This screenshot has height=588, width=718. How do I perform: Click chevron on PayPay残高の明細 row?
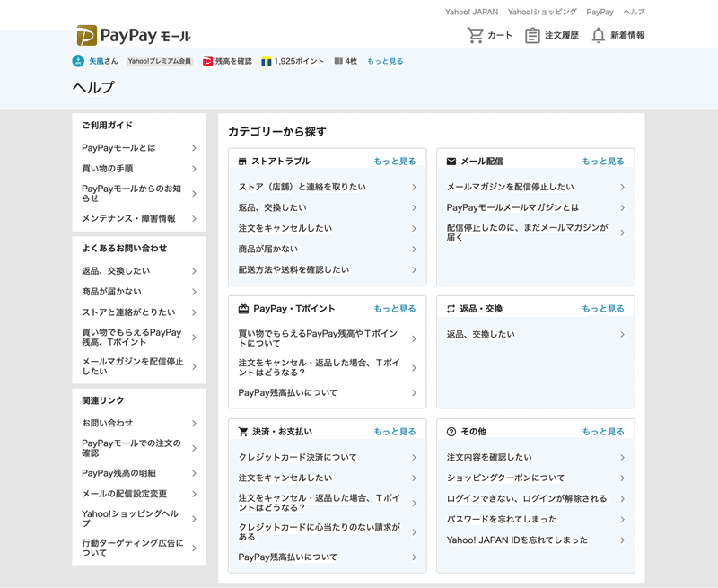pos(194,473)
